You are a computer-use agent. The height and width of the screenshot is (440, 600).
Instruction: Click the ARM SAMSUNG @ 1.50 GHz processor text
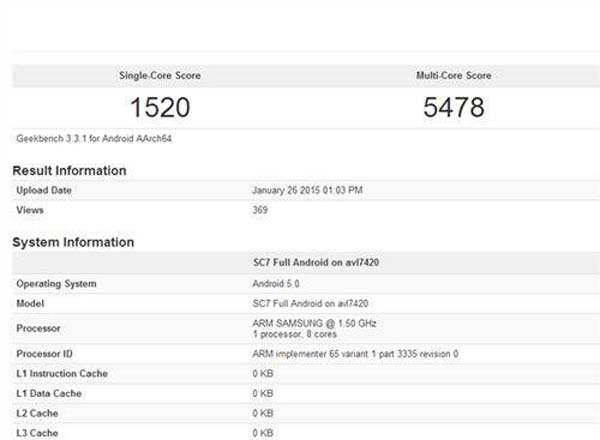314,323
